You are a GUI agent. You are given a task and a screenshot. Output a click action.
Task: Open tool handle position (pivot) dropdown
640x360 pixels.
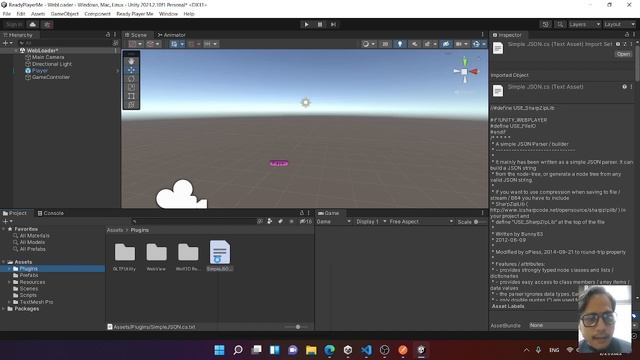click(x=136, y=44)
